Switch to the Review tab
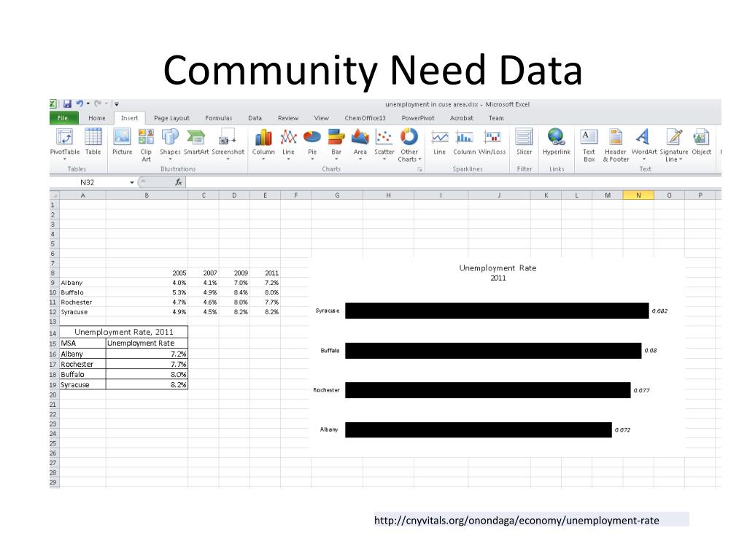 click(288, 118)
